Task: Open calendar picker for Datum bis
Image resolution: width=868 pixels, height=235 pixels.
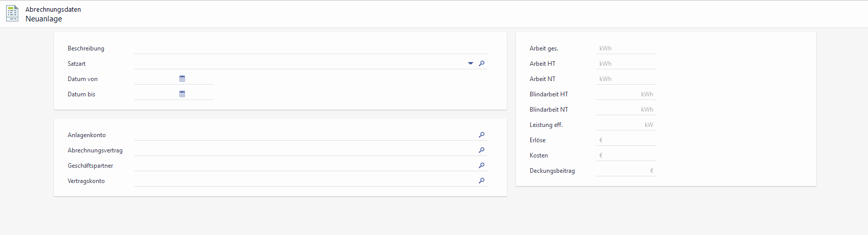Action: tap(182, 94)
